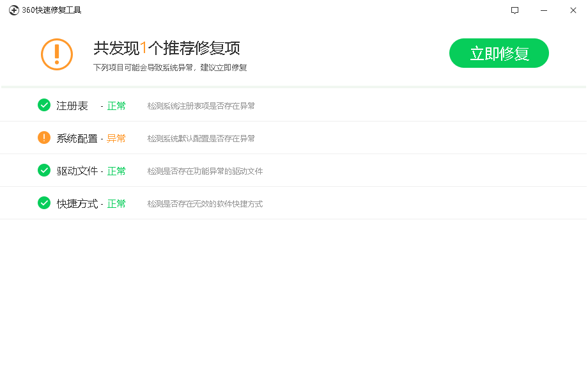The width and height of the screenshot is (588, 371).
Task: Click the orange warning icon beside 系统配置
Action: [x=44, y=138]
